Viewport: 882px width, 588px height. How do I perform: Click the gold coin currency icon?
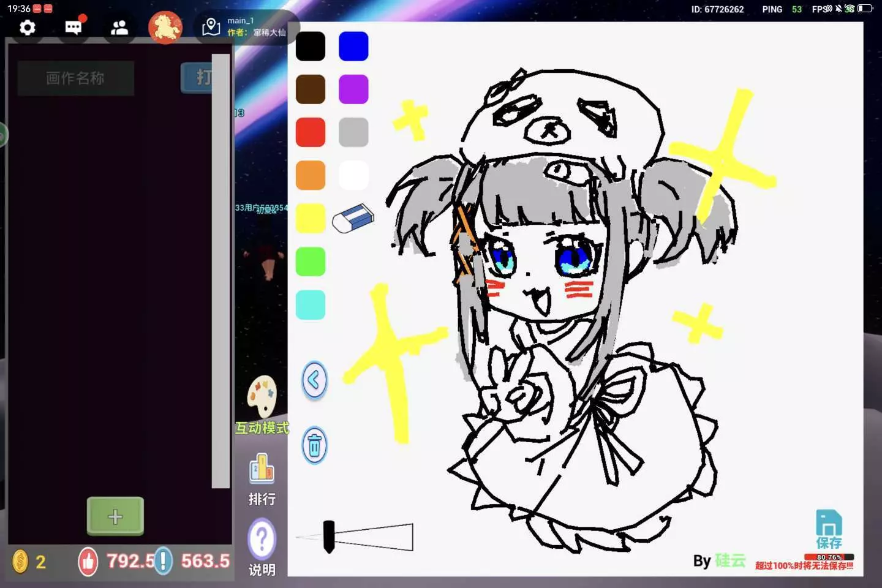(20, 561)
